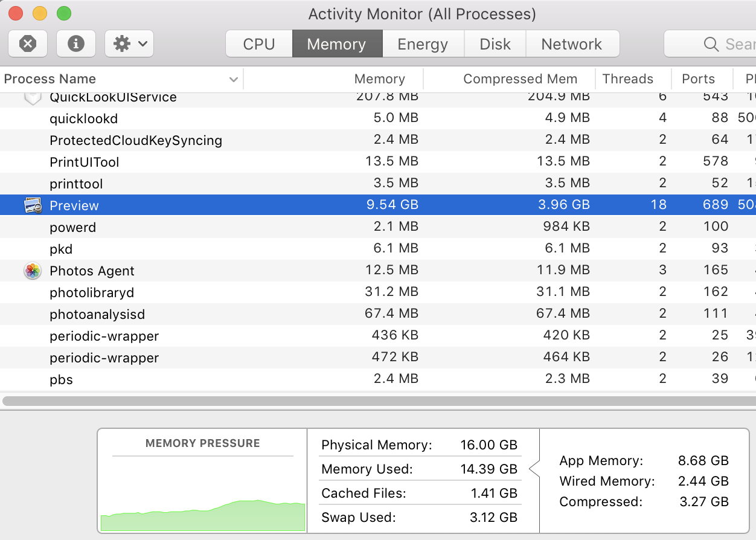
Task: Select the powerd process
Action: tap(72, 228)
